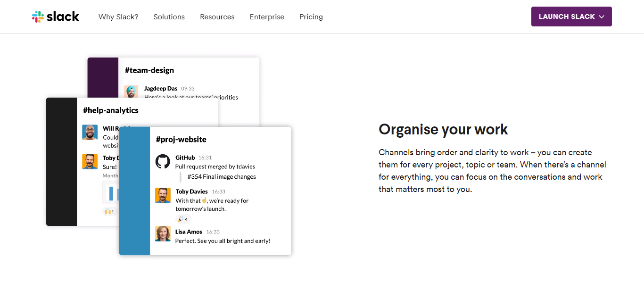Open the Resources menu
Image resolution: width=644 pixels, height=283 pixels.
tap(217, 17)
